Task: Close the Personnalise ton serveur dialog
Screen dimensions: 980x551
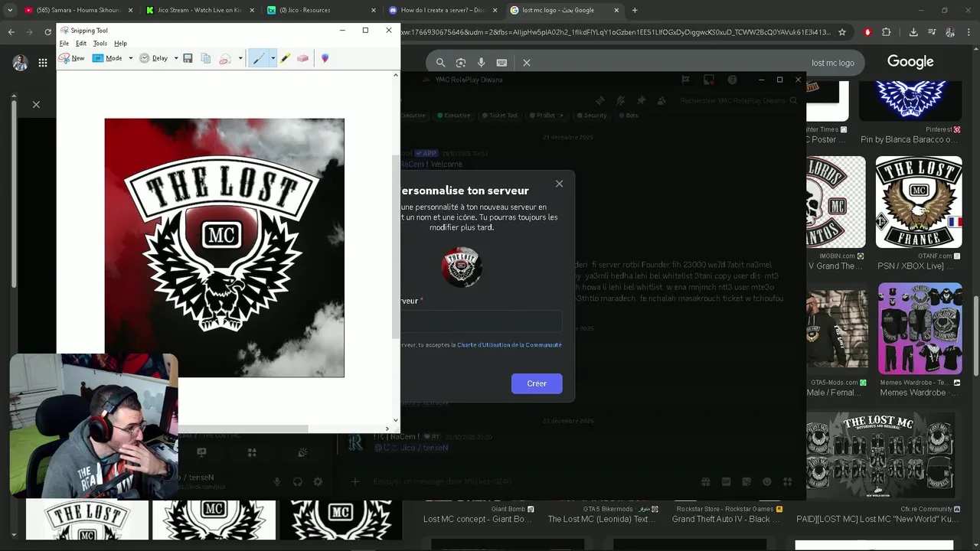Action: tap(559, 184)
